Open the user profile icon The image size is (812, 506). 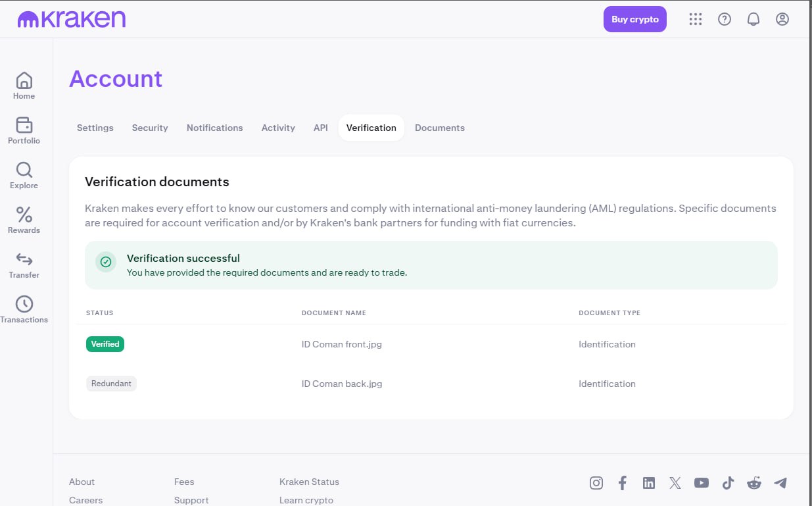[x=782, y=19]
